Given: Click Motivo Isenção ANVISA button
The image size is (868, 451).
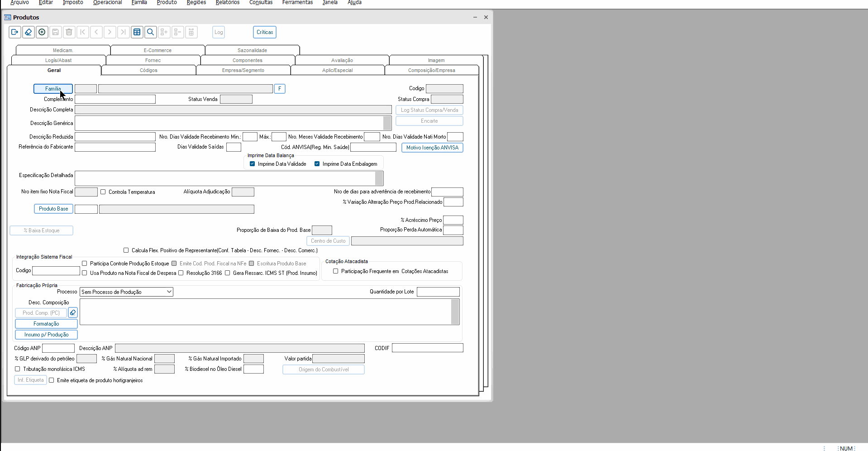Looking at the screenshot, I should tap(432, 148).
